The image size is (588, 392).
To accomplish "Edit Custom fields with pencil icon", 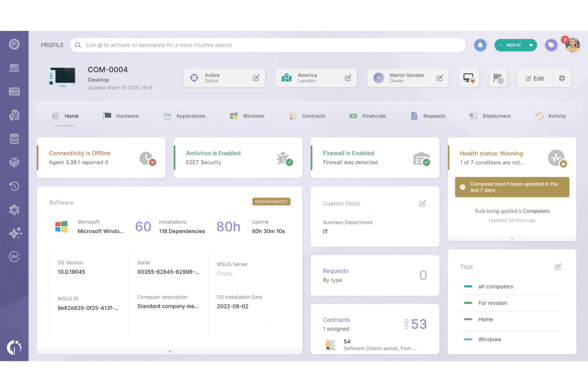I will pos(423,203).
